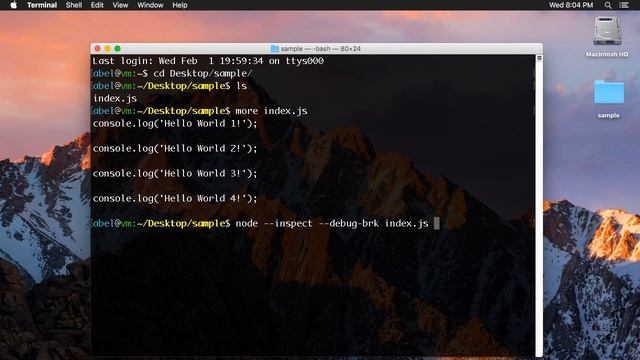
Task: Open the Help menu
Action: tap(180, 5)
